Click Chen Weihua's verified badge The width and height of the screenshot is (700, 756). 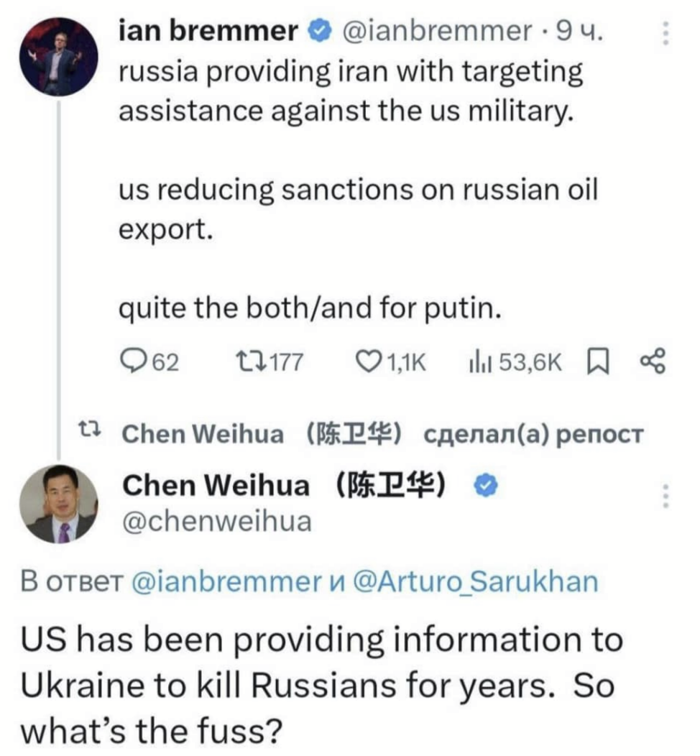487,487
